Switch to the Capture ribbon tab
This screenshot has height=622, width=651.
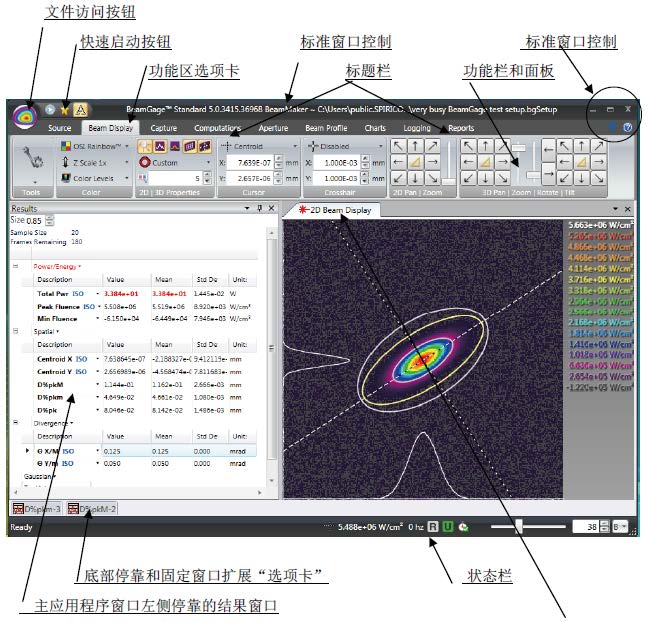pos(164,128)
